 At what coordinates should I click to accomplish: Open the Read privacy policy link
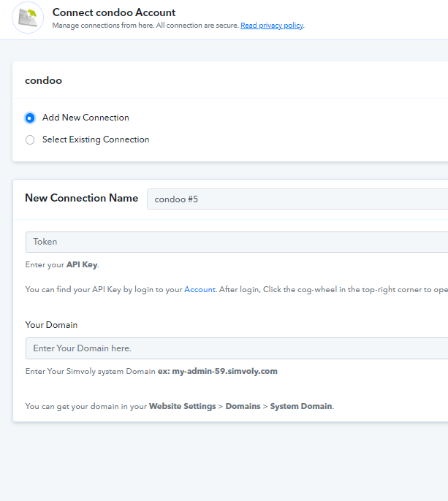coord(272,26)
